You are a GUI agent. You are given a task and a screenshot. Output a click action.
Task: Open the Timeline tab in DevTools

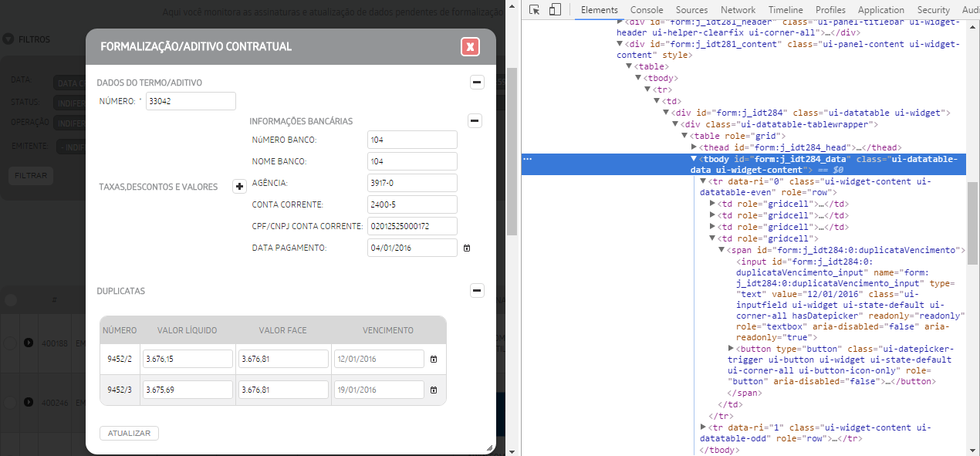click(x=786, y=10)
